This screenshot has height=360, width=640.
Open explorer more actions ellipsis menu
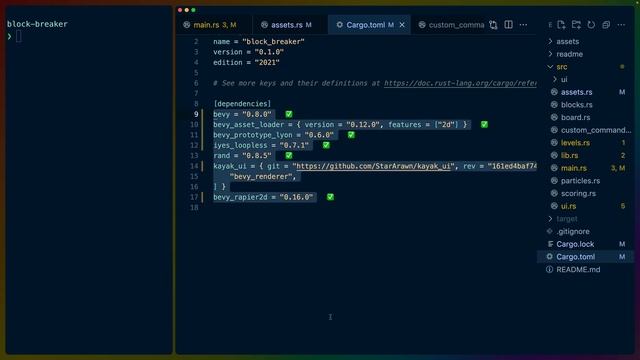pyautogui.click(x=621, y=25)
